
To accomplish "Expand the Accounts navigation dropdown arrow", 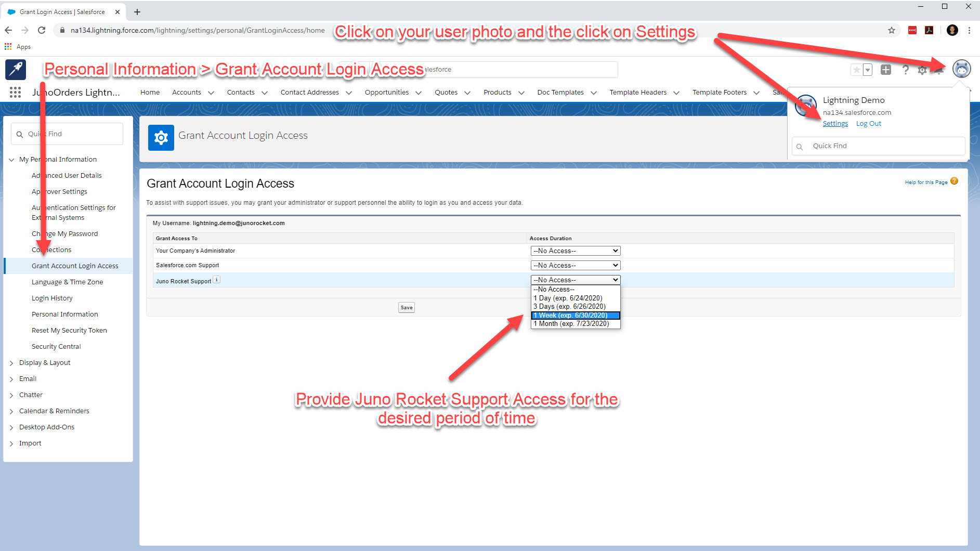I will [x=211, y=92].
